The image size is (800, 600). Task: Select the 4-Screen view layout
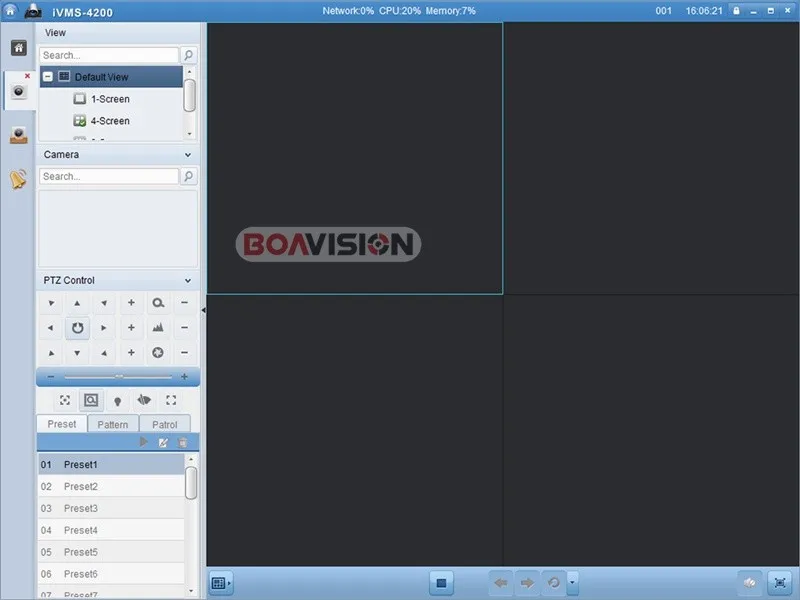click(110, 121)
